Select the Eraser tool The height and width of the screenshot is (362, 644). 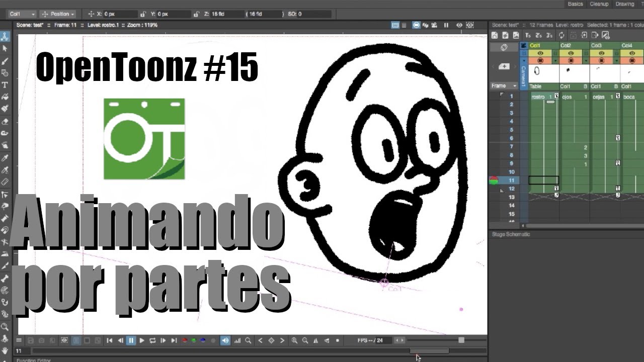click(x=5, y=121)
